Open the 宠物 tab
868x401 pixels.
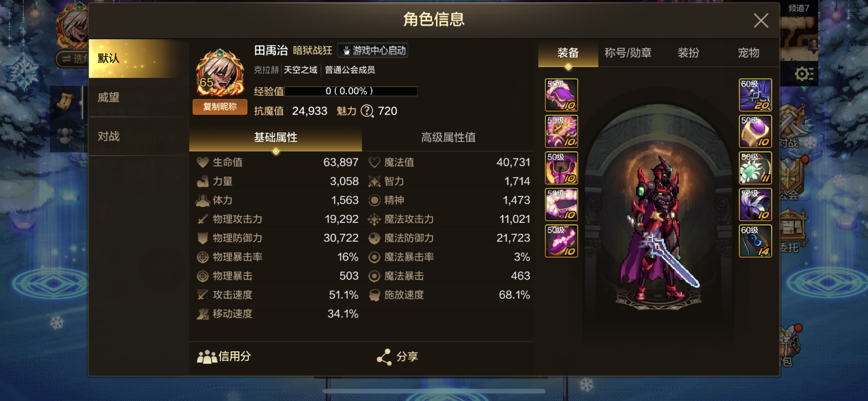[x=748, y=53]
